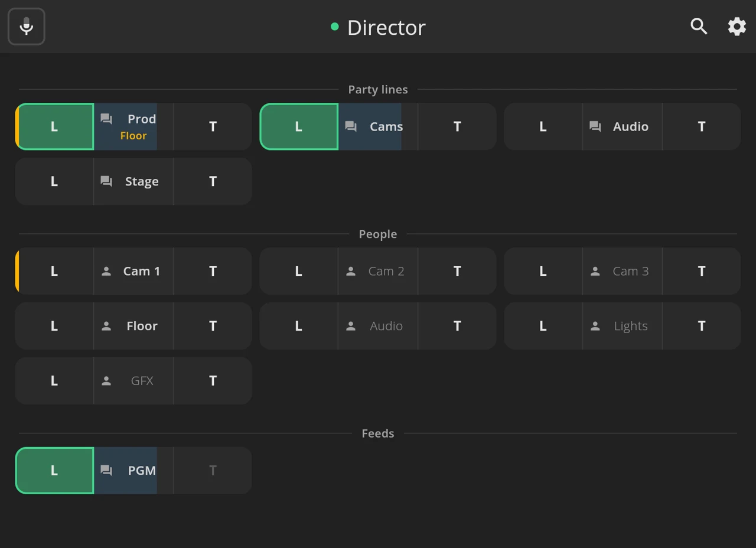
Task: Click the chat icon on Cams party line
Action: pyautogui.click(x=351, y=126)
